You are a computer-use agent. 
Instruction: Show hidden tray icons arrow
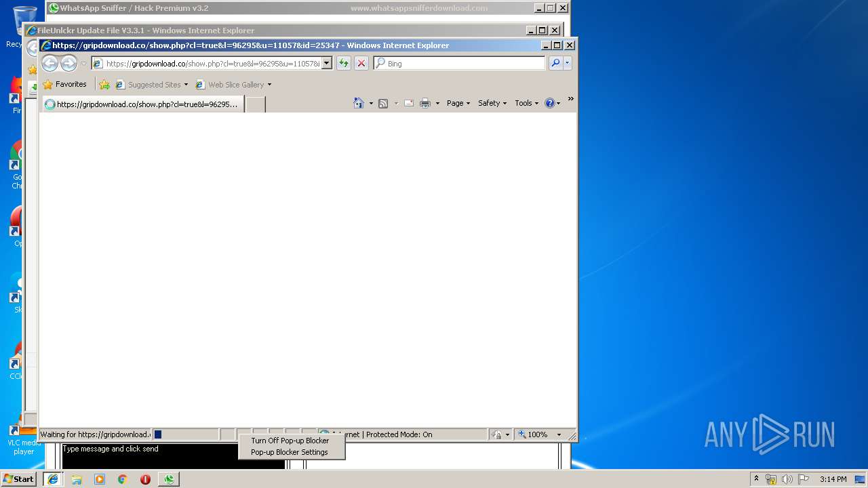pos(757,479)
